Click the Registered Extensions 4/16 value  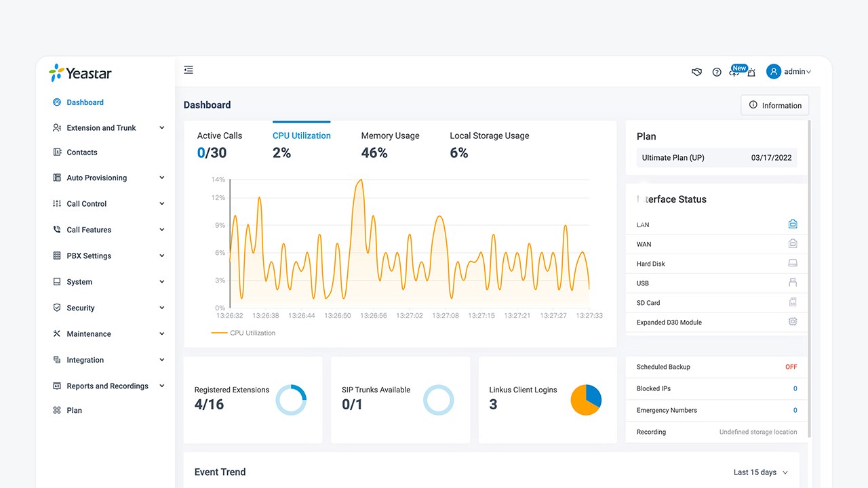(209, 405)
